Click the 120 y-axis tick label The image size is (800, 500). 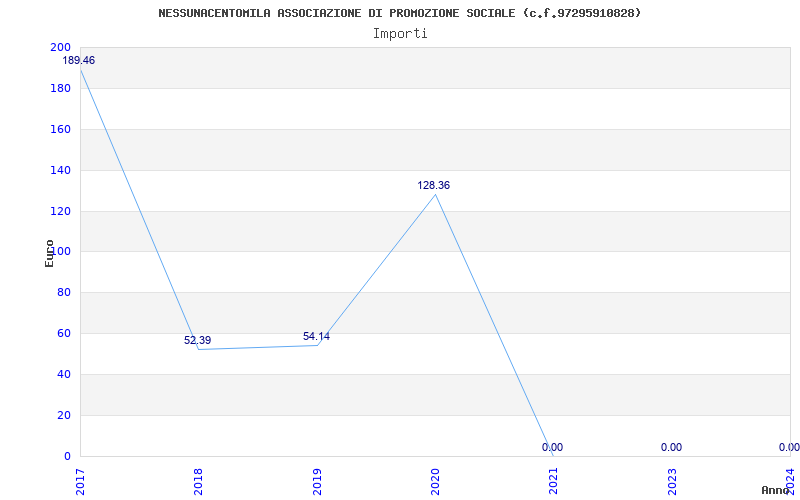[x=60, y=211]
